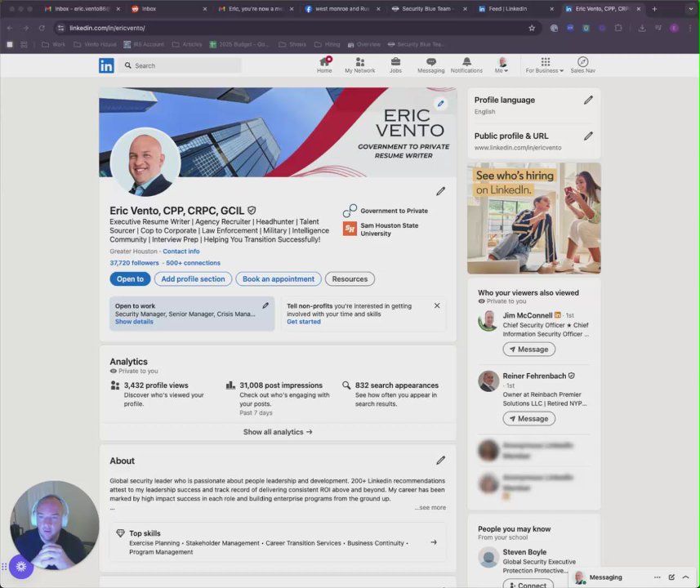Open Steven Boyle's profile

click(524, 552)
